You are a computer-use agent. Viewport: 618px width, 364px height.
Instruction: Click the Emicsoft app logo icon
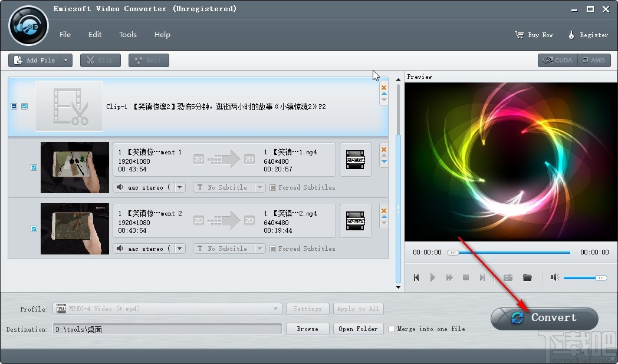[29, 27]
